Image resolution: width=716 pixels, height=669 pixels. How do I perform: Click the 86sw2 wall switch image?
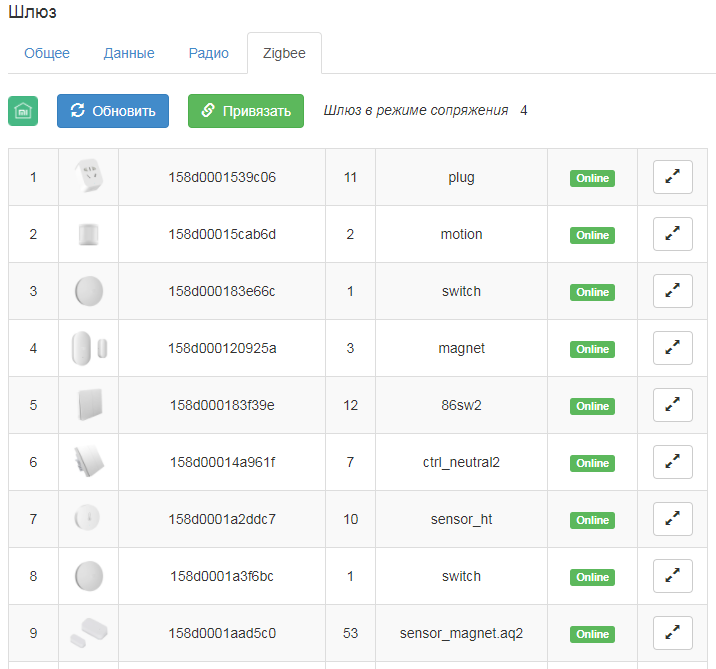[x=88, y=406]
